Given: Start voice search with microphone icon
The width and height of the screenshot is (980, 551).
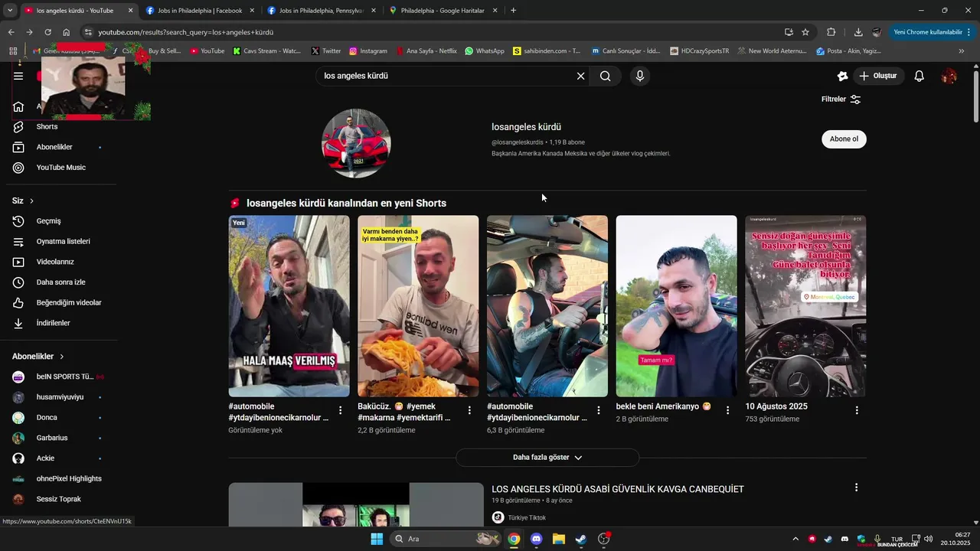Looking at the screenshot, I should pyautogui.click(x=640, y=76).
